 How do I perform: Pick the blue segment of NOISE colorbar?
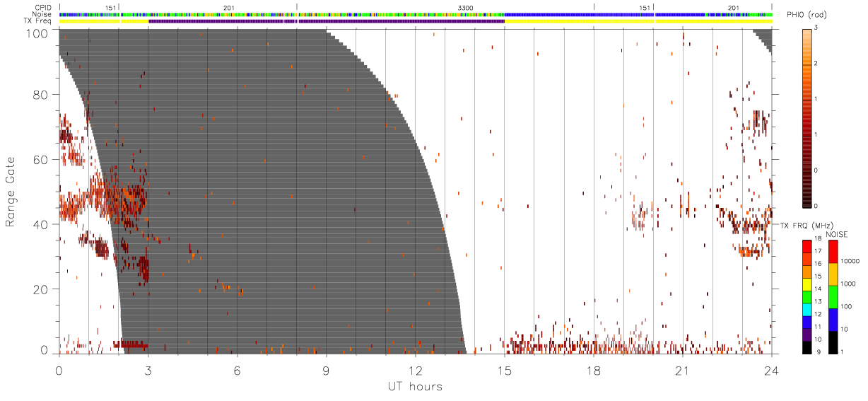pos(833,319)
